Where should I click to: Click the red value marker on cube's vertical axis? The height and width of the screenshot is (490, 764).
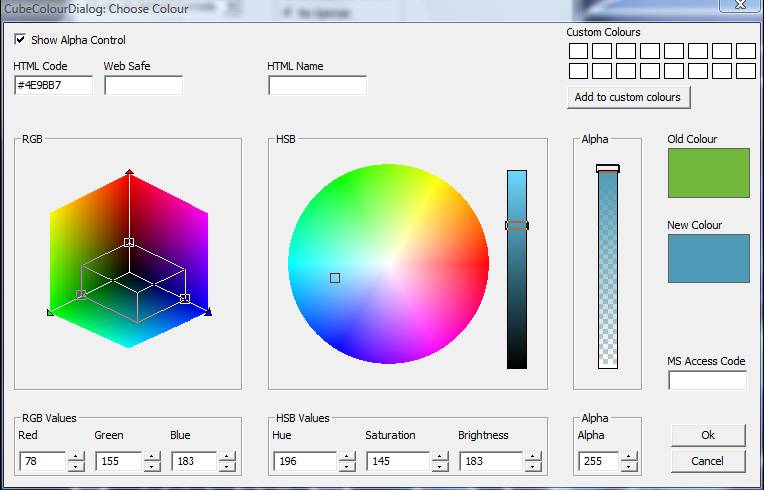pos(129,242)
